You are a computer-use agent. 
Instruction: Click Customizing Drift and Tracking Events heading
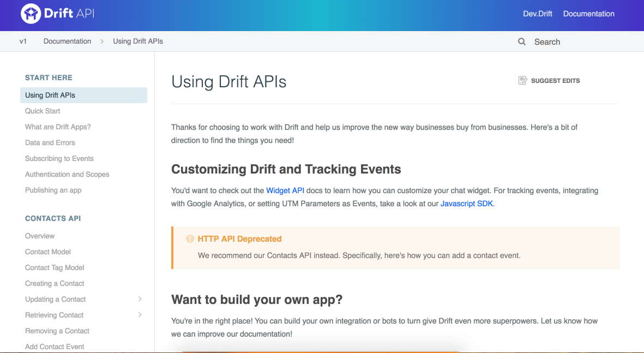[x=286, y=169]
